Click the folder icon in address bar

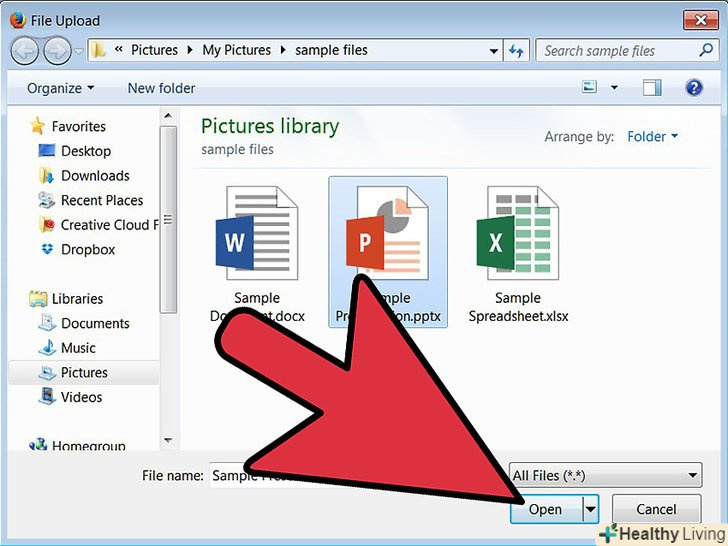(98, 50)
